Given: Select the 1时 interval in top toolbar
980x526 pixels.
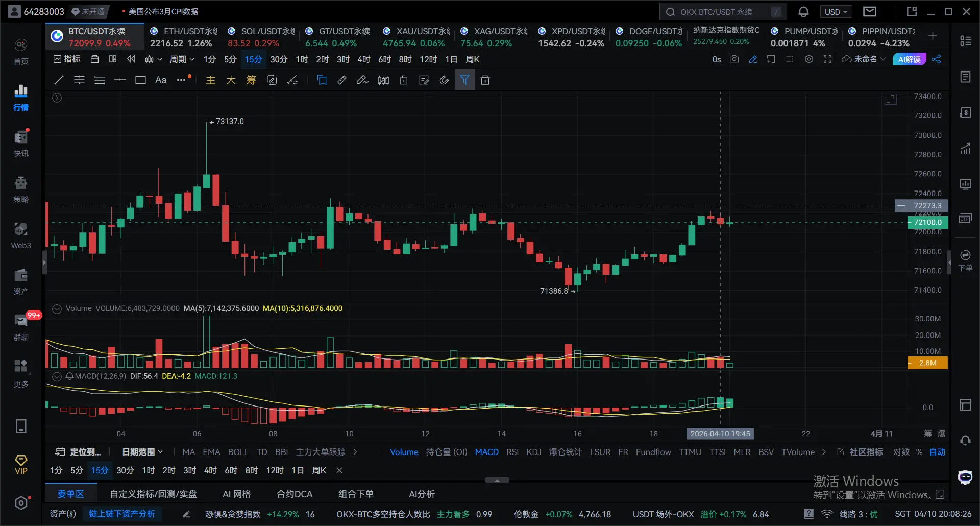Looking at the screenshot, I should 302,59.
